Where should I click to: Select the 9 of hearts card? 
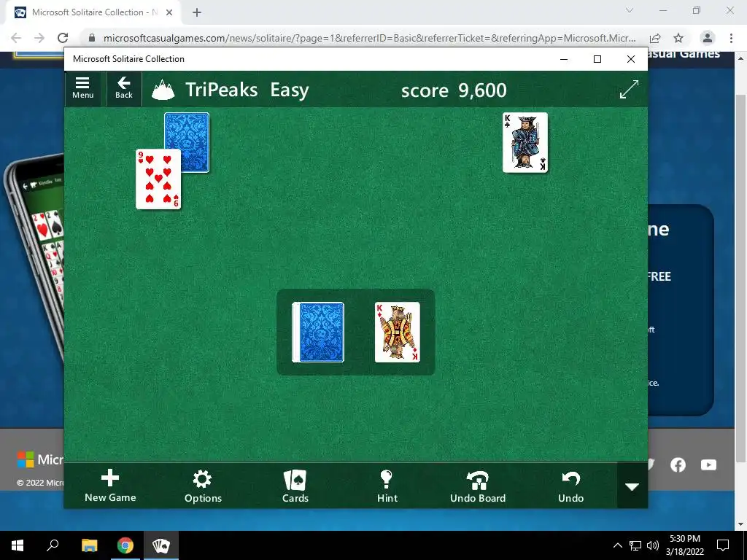(158, 179)
